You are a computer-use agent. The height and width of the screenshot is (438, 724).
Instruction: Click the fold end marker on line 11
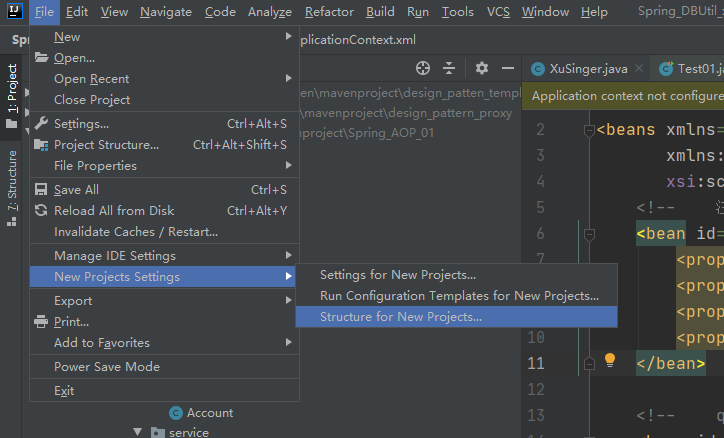(589, 364)
